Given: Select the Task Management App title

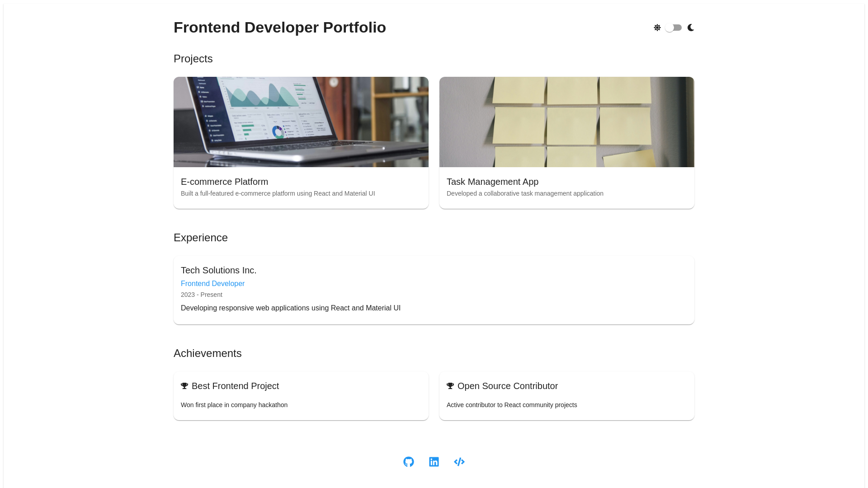Looking at the screenshot, I should tap(492, 182).
